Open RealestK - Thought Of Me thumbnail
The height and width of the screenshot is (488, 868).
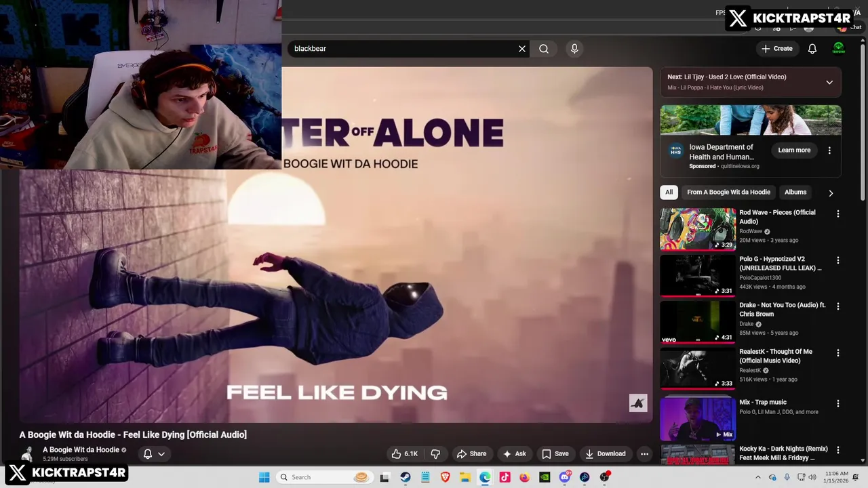point(698,368)
